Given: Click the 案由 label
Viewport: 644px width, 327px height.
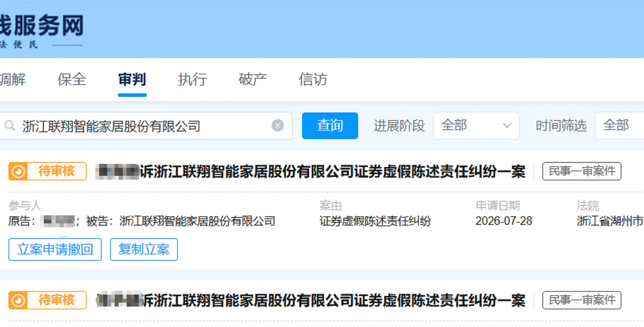Looking at the screenshot, I should tap(331, 205).
